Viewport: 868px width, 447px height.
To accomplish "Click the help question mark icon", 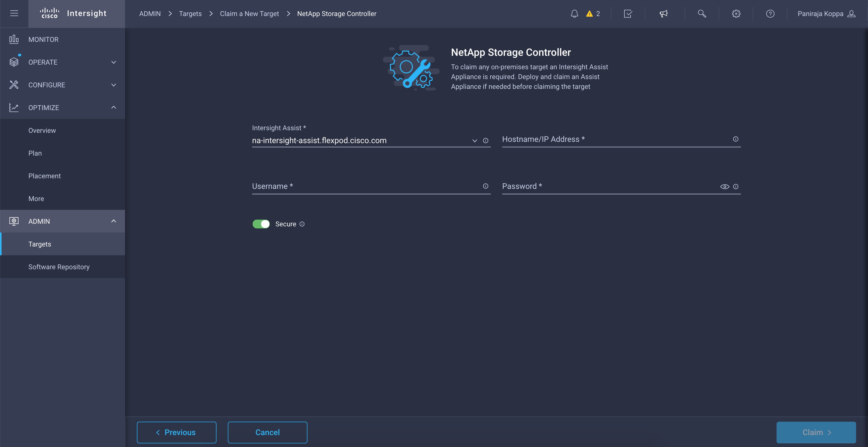I will click(770, 14).
